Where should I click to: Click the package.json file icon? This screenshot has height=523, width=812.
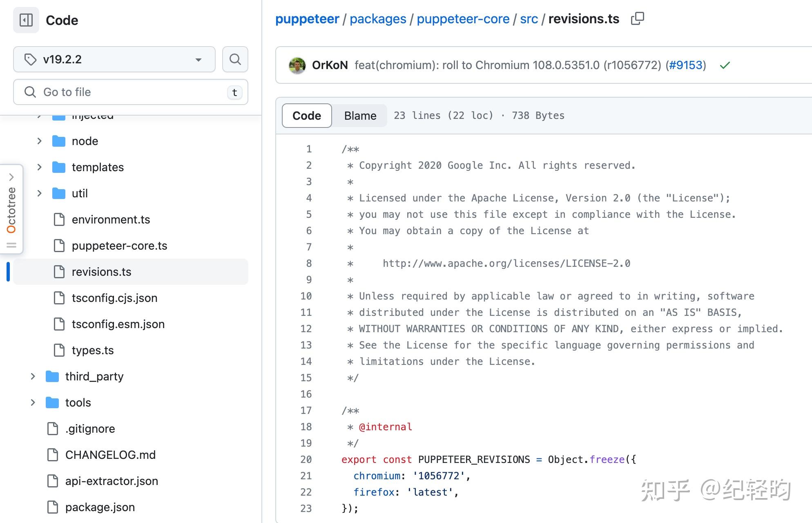[53, 507]
